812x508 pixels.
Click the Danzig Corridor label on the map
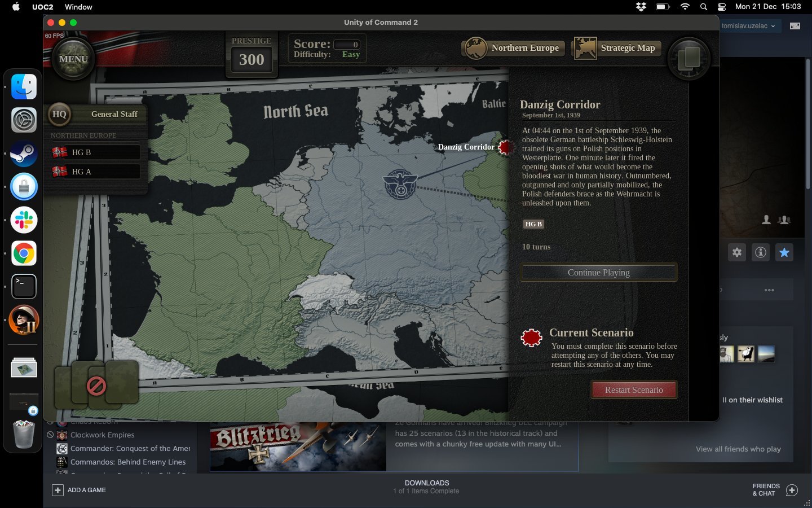point(466,147)
